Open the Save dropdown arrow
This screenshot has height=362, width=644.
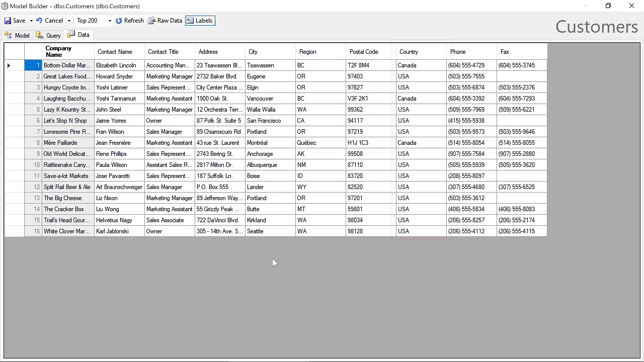[x=31, y=21]
